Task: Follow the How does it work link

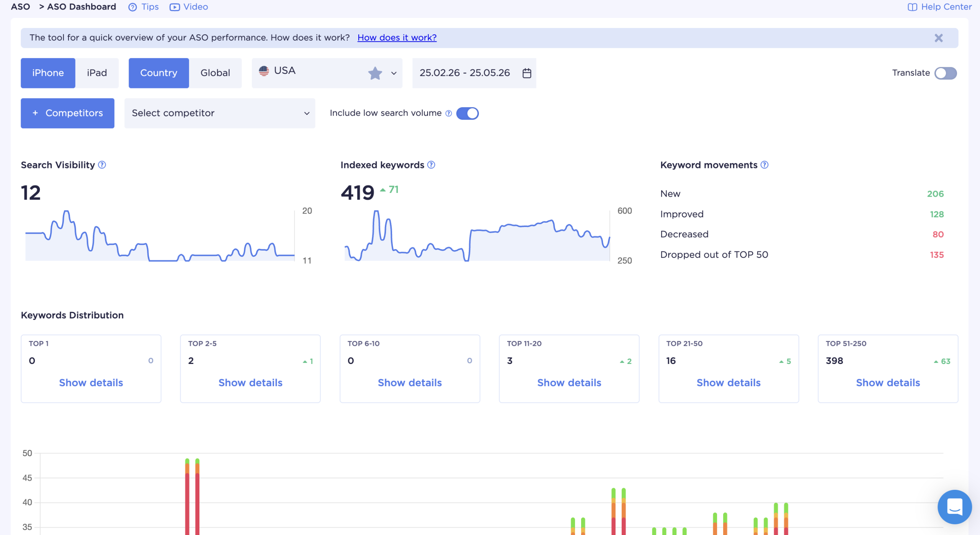Action: coord(397,38)
